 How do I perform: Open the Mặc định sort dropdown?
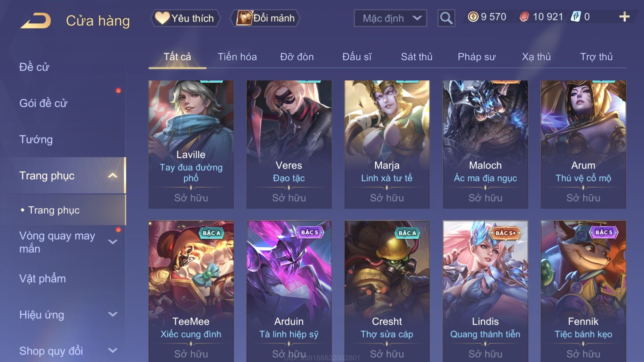point(390,18)
